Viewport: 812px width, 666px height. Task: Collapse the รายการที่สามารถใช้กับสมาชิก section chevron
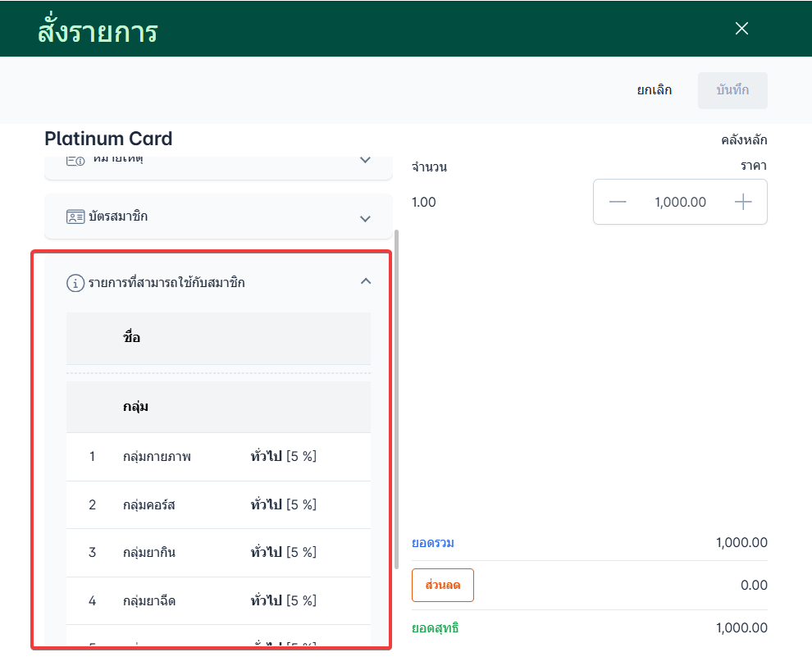point(366,281)
